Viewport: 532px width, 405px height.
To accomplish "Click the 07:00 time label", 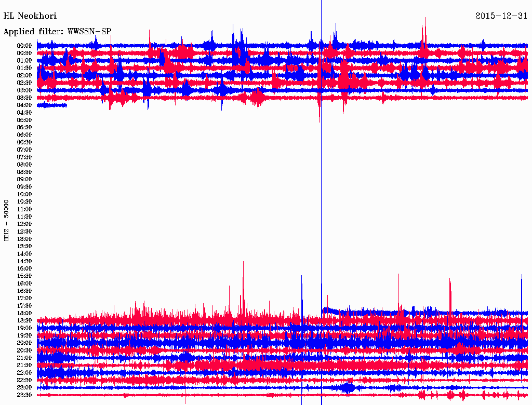I will [x=24, y=150].
